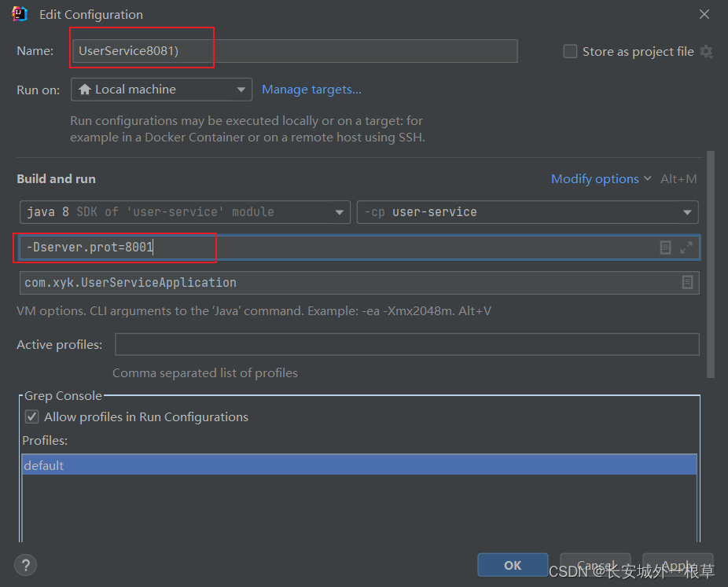Click the gear icon beside Store as project file
728x587 pixels.
706,52
